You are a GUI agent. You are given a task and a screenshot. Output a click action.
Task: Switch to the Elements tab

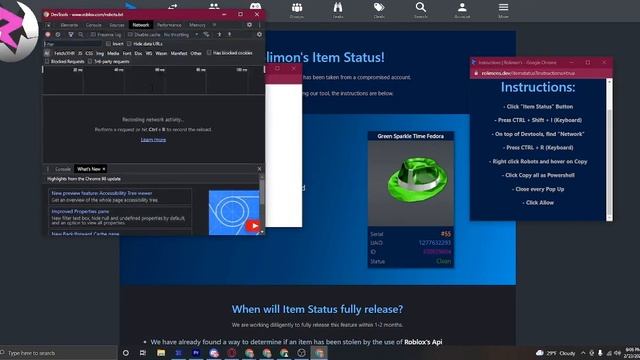click(69, 25)
